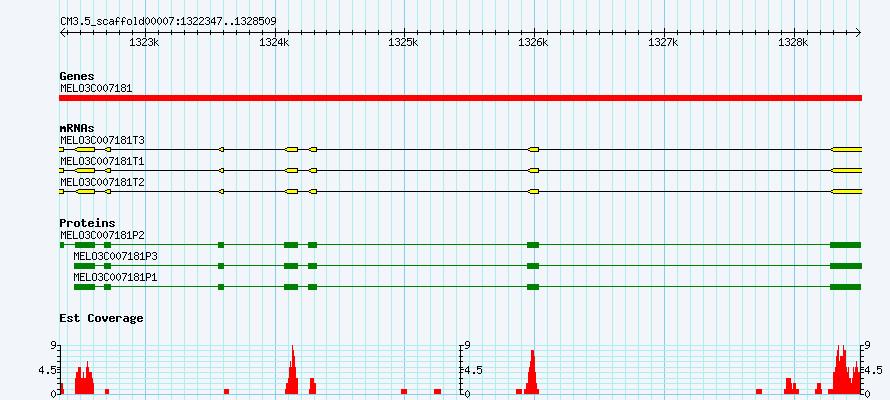Click the 1328k ruler label
The height and width of the screenshot is (400, 890).
793,42
